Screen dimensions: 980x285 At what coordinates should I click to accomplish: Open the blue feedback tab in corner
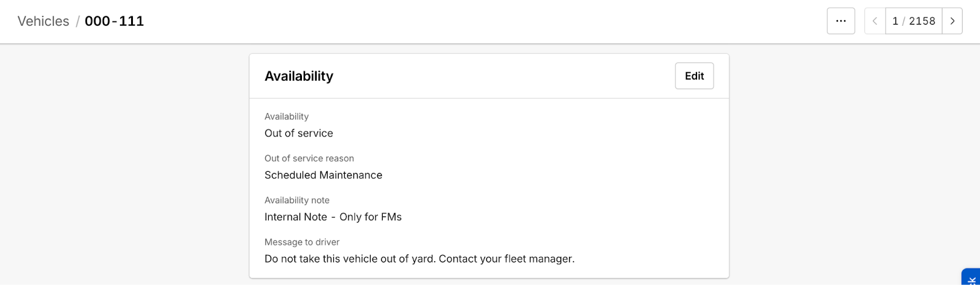[x=971, y=277]
